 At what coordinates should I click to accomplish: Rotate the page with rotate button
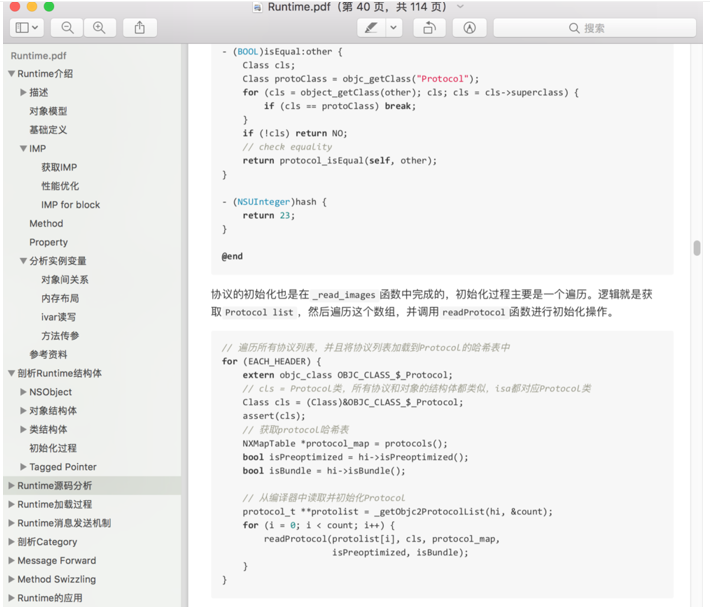pyautogui.click(x=429, y=28)
